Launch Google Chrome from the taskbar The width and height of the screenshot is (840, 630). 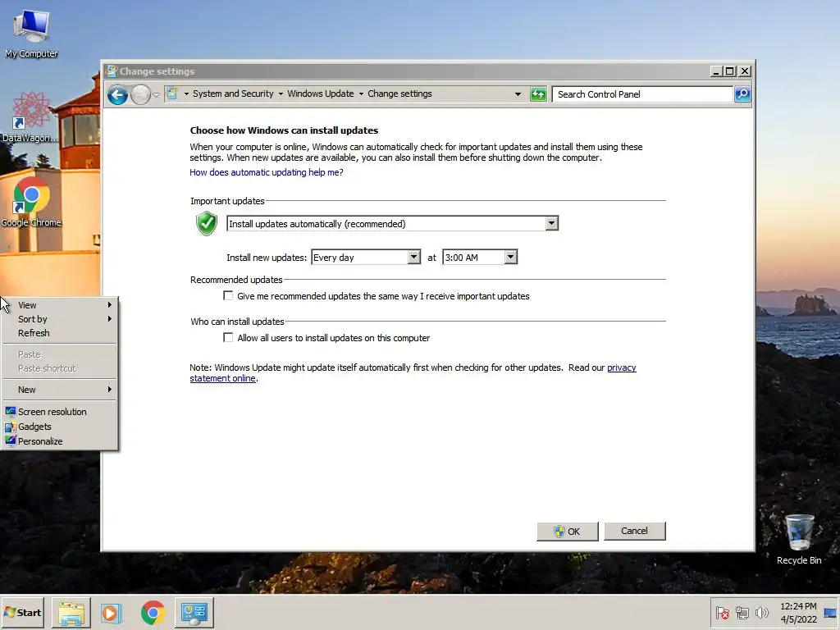pyautogui.click(x=153, y=612)
